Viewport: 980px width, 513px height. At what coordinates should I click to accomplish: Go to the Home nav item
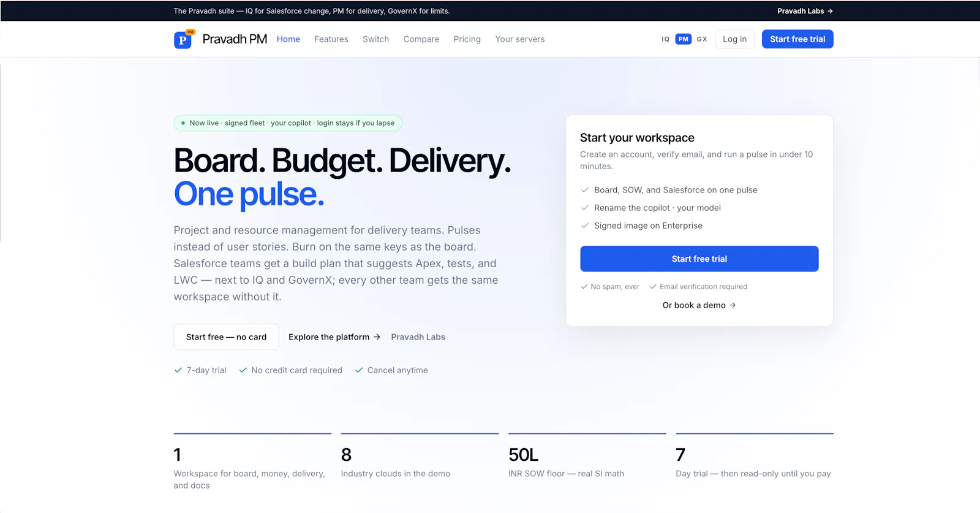coord(288,39)
